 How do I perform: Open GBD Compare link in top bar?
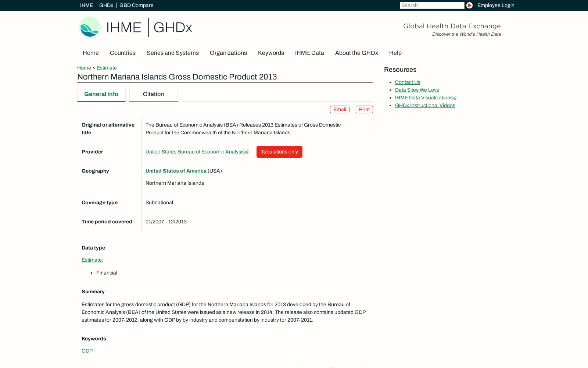[136, 5]
